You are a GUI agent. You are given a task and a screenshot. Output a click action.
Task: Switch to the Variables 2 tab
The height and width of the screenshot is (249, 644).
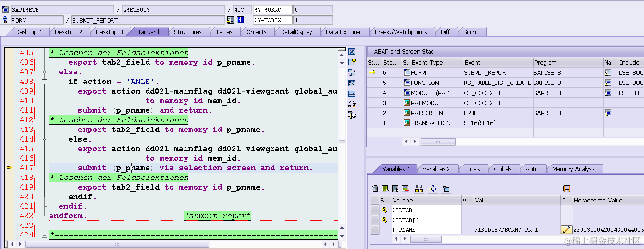click(436, 169)
